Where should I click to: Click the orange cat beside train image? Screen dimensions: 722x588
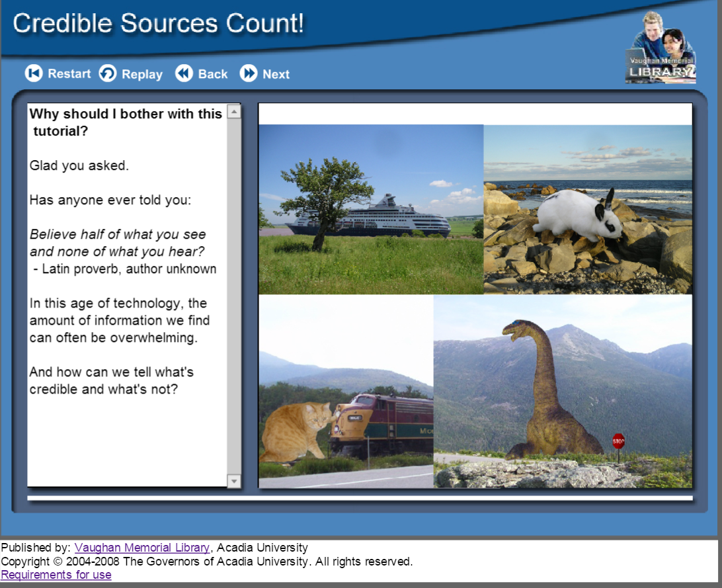(346, 392)
